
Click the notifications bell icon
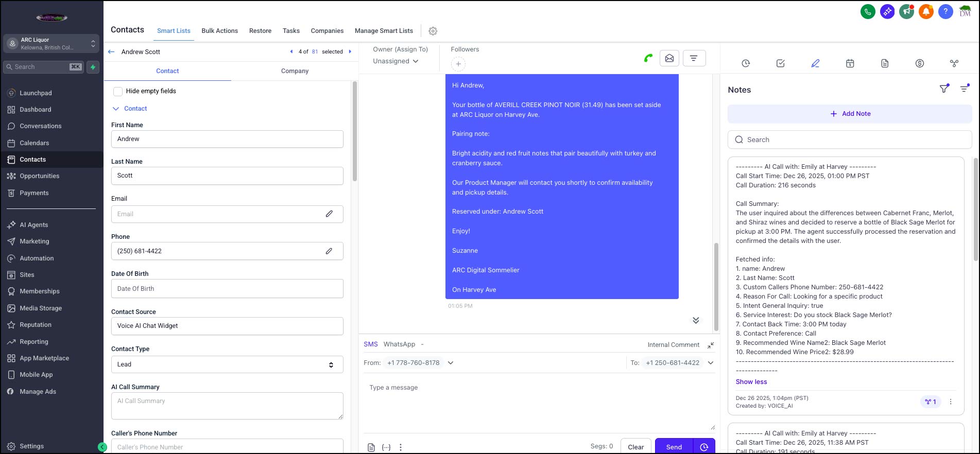point(926,11)
